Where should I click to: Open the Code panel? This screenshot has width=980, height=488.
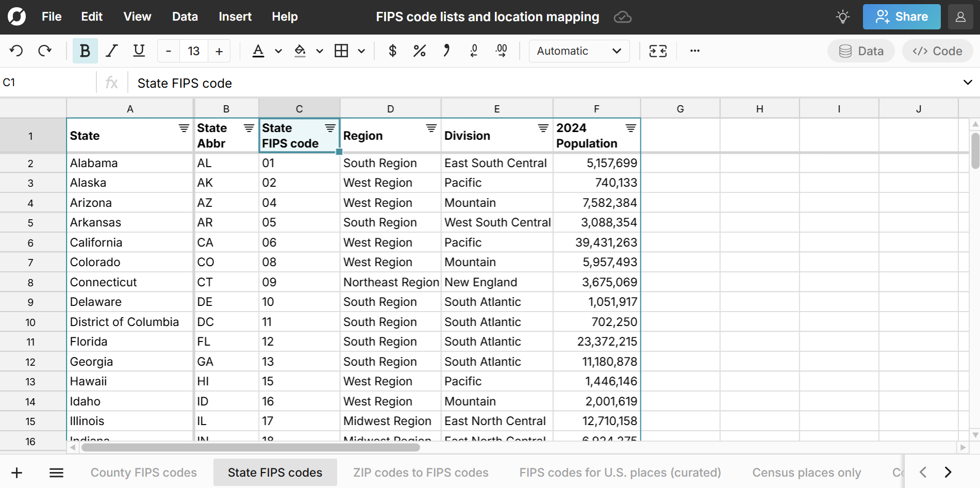pos(937,51)
